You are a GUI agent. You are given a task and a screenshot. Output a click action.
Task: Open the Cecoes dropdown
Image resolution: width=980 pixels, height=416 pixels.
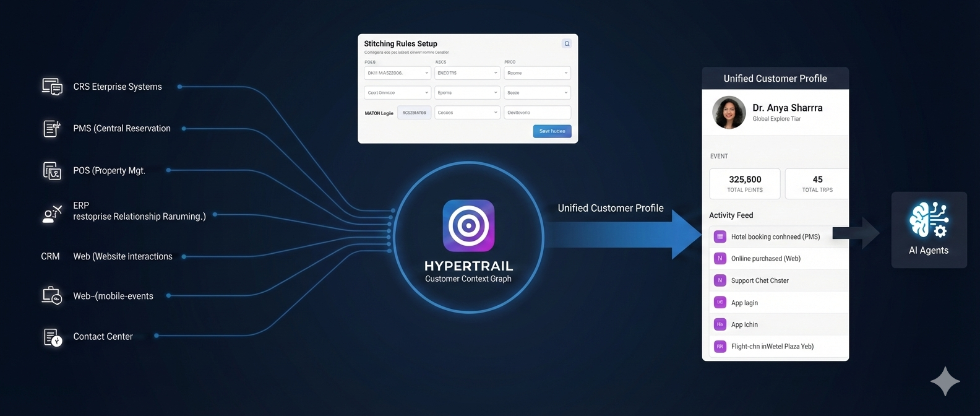coord(467,113)
